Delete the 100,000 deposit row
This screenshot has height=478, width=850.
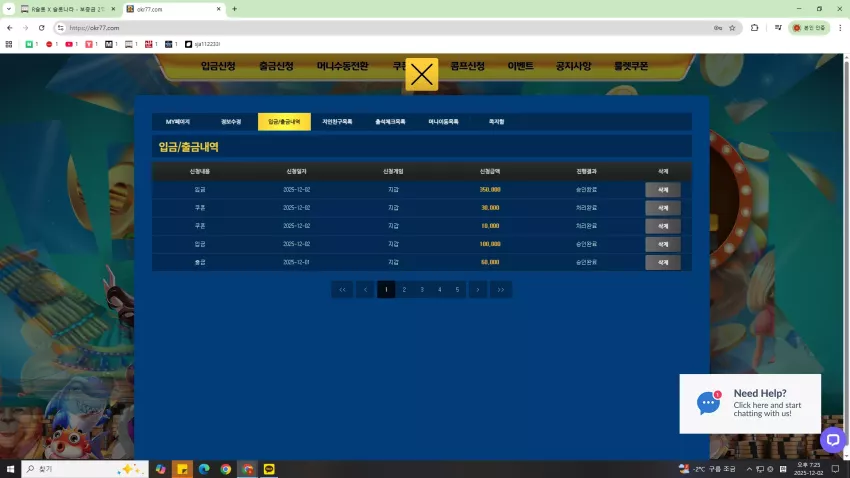[662, 244]
